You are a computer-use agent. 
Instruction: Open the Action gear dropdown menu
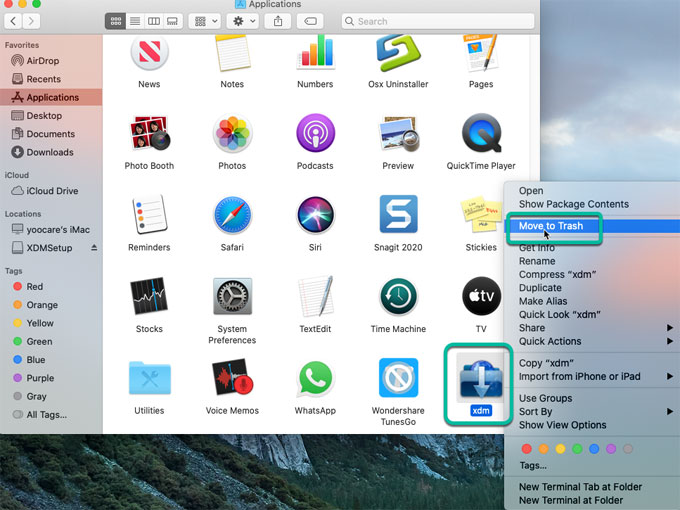[x=244, y=21]
